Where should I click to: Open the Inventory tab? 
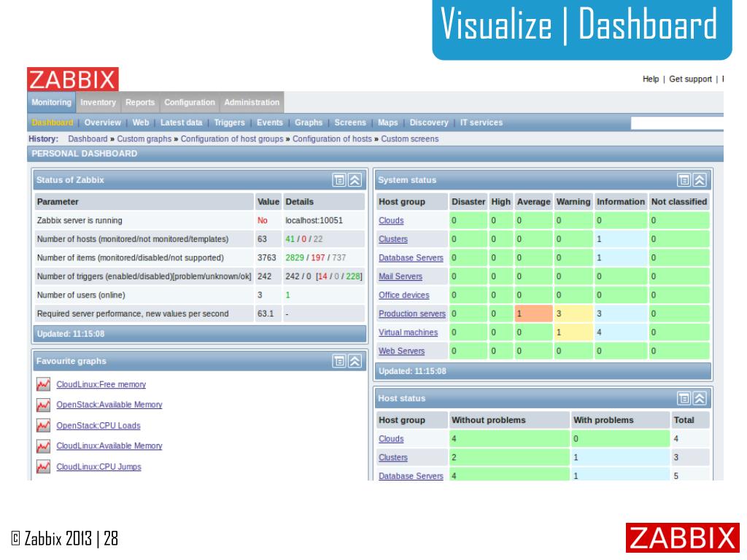(x=98, y=102)
